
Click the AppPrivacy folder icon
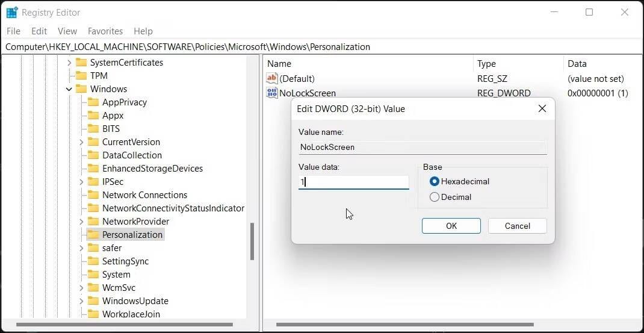tap(93, 102)
